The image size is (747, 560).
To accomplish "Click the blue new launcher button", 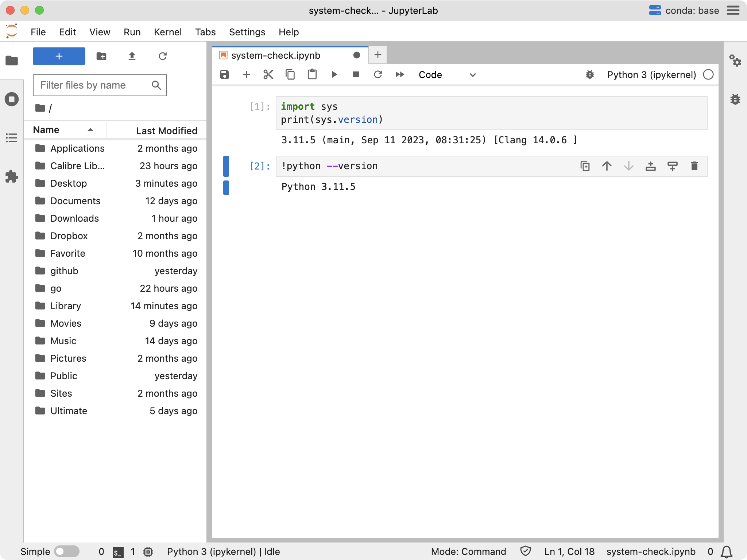I will click(59, 56).
